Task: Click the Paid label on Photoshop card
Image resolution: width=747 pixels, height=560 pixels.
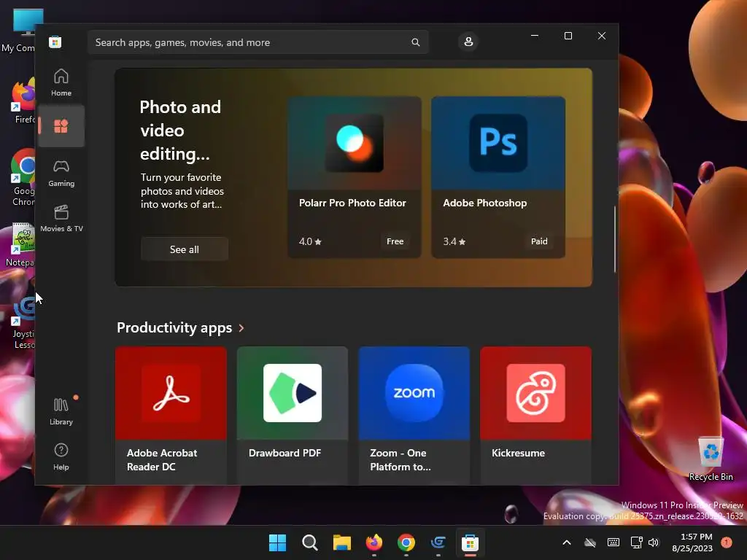Action: pos(539,241)
